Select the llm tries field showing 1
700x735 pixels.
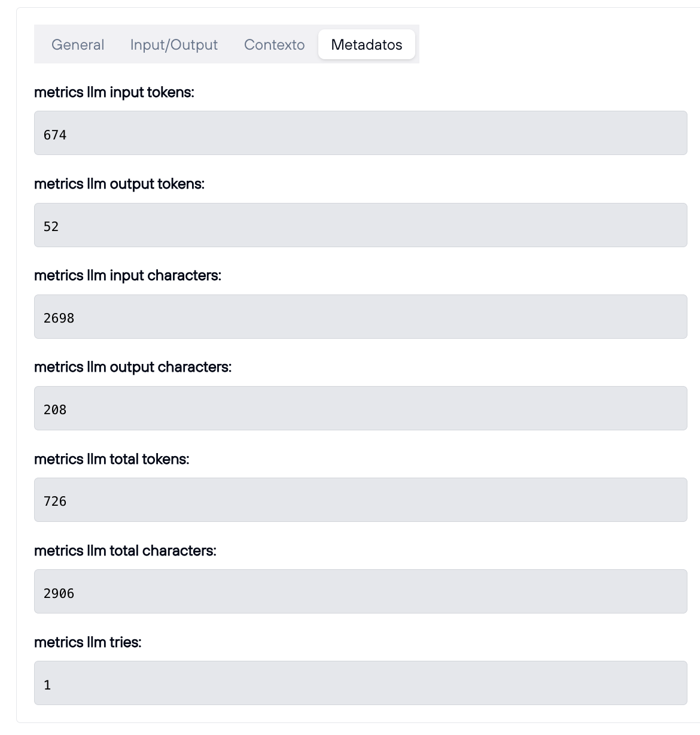360,683
